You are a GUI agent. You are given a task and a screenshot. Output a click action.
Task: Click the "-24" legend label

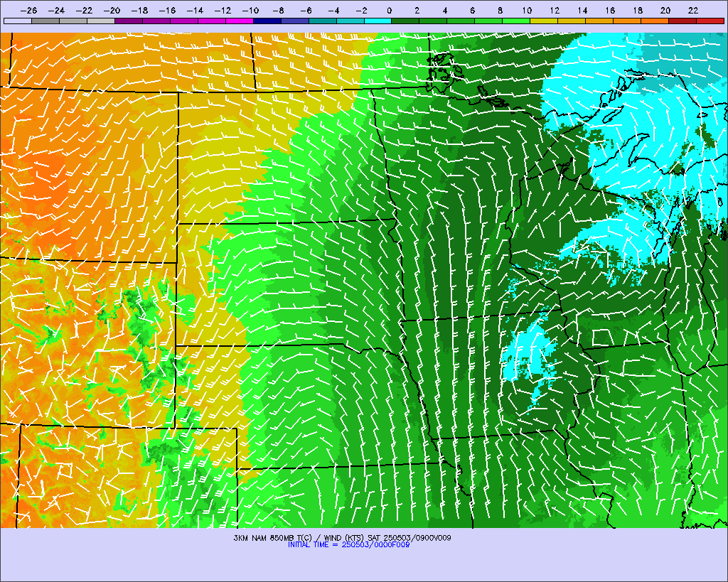57,11
